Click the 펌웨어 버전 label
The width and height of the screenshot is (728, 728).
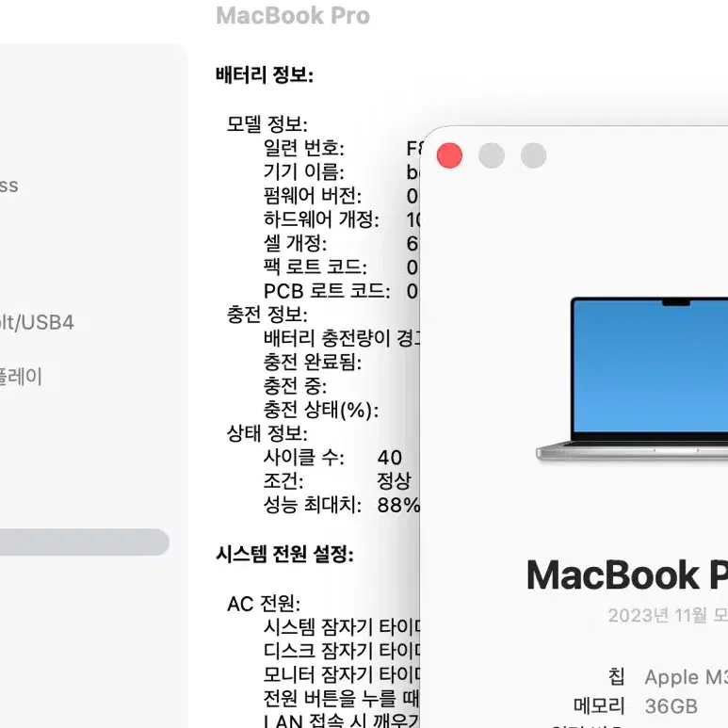pos(313,196)
